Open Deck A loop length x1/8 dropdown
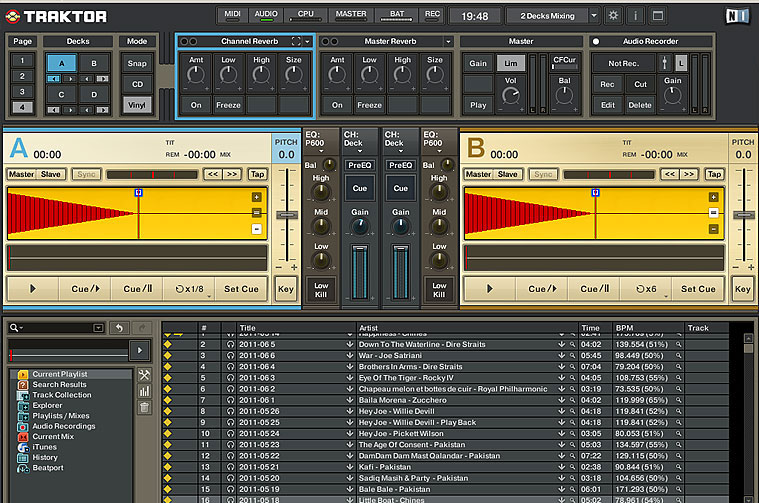Viewport: 759px width, 503px height. point(209,296)
